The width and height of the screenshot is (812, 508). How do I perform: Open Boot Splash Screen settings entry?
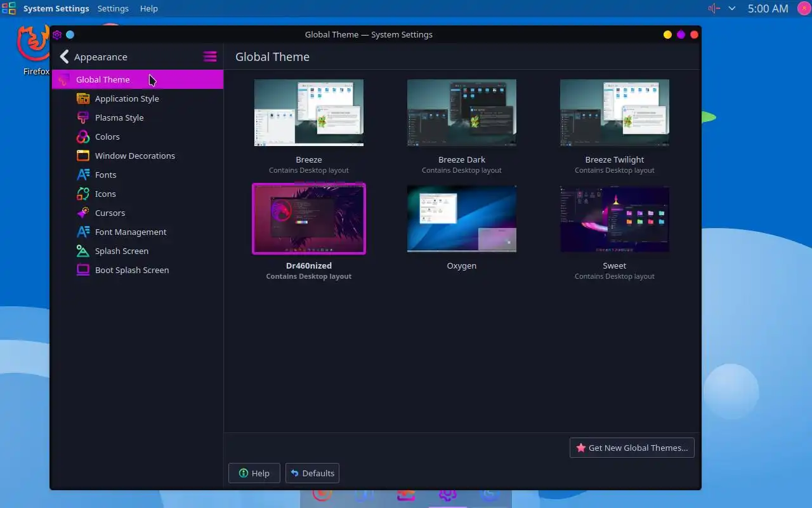coord(138,270)
